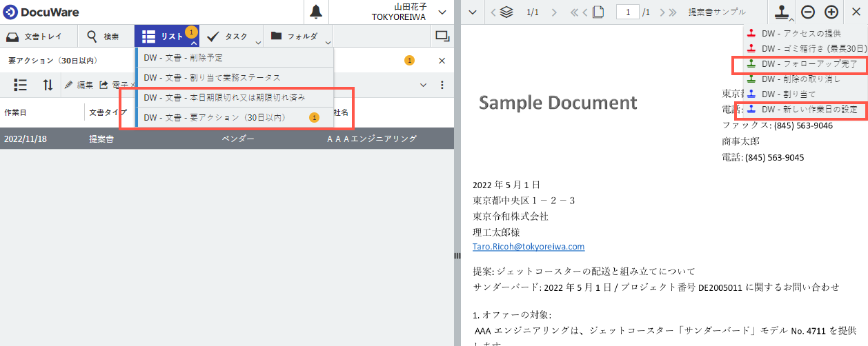Click the document stack layers icon
The width and height of the screenshot is (868, 346).
(x=506, y=12)
